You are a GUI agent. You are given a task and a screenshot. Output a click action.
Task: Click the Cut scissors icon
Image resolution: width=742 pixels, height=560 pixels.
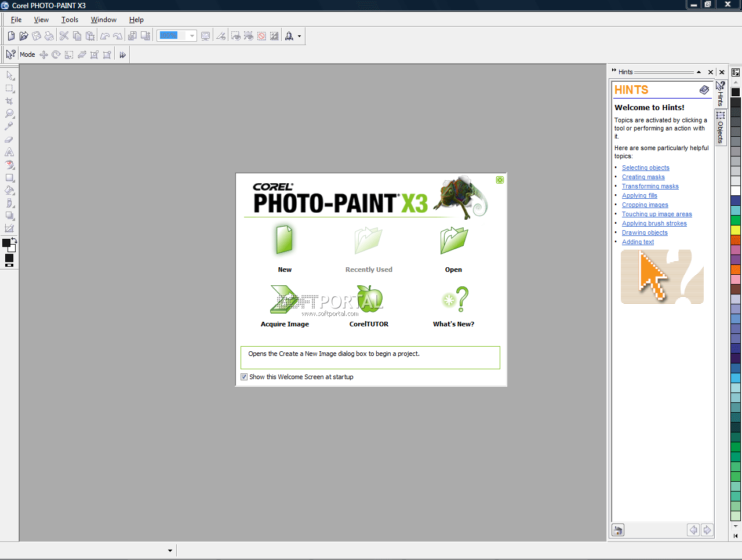click(64, 36)
